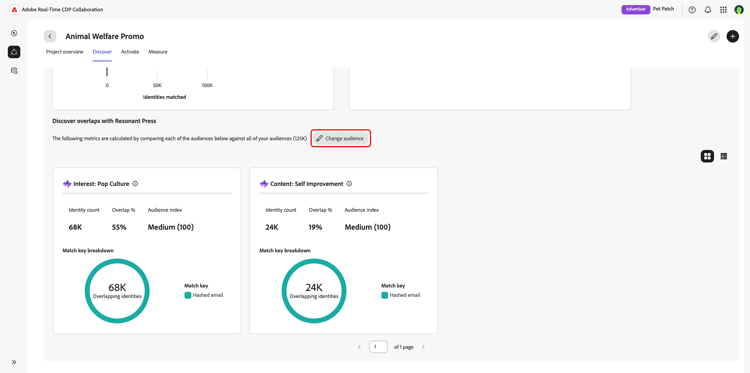Click the Interest: Pop Culture card title
The width and height of the screenshot is (750, 373).
click(102, 184)
